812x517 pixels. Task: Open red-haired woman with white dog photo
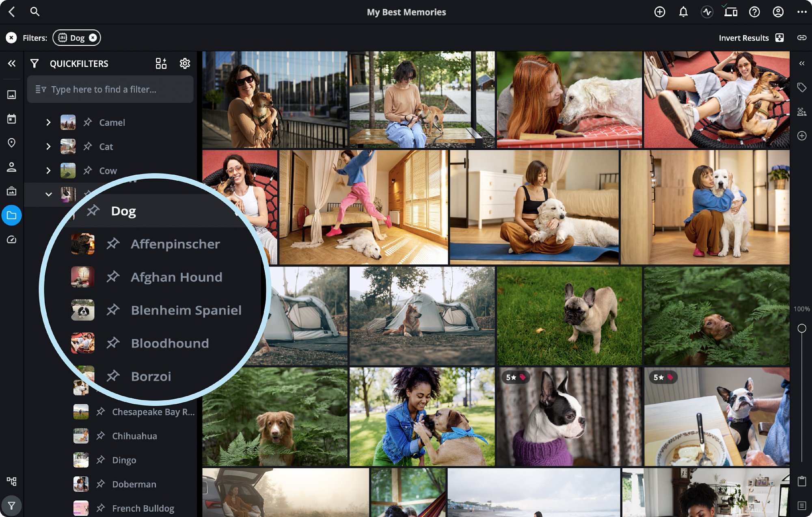point(569,99)
